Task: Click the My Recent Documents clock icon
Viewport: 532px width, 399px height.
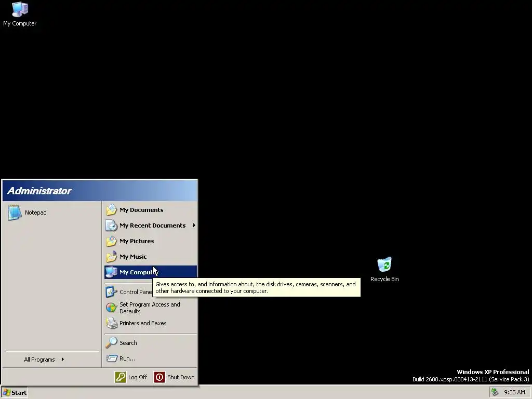Action: click(111, 225)
